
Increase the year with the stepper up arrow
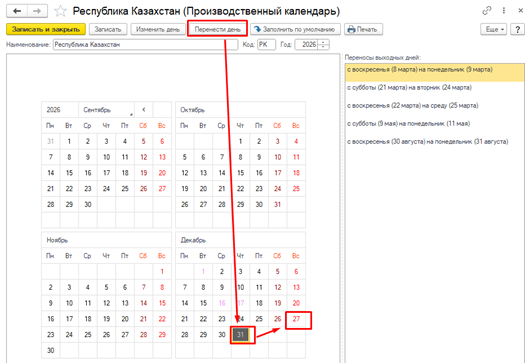point(323,42)
